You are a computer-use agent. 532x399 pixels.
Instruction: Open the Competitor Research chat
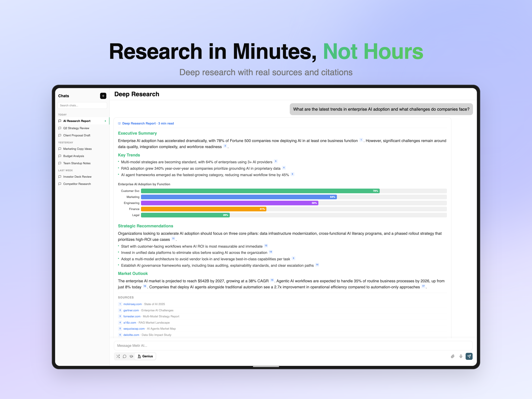(82, 184)
